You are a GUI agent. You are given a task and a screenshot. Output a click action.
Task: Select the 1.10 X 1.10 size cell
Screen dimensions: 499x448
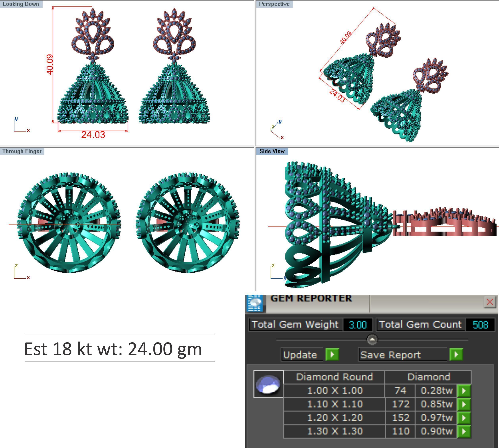335,404
